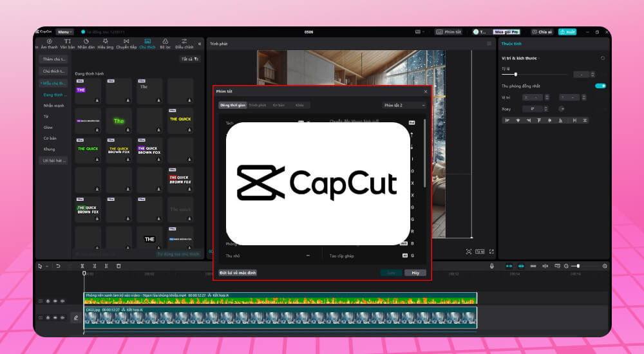Open Phím tắt shortcuts in title bar
The width and height of the screenshot is (644, 354).
coord(448,32)
